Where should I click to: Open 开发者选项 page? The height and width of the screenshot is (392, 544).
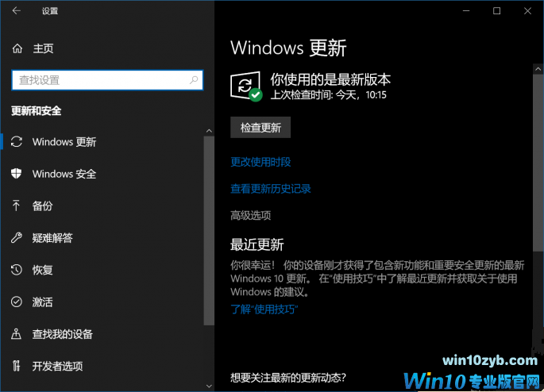click(58, 366)
